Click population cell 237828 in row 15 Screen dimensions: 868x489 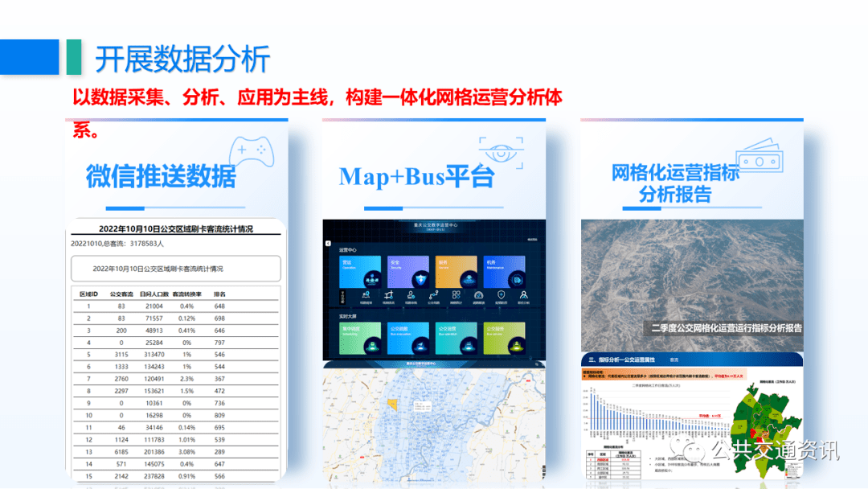154,476
